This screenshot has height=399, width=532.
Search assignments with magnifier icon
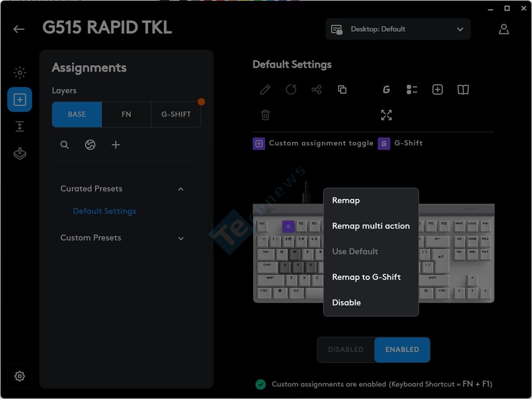64,145
